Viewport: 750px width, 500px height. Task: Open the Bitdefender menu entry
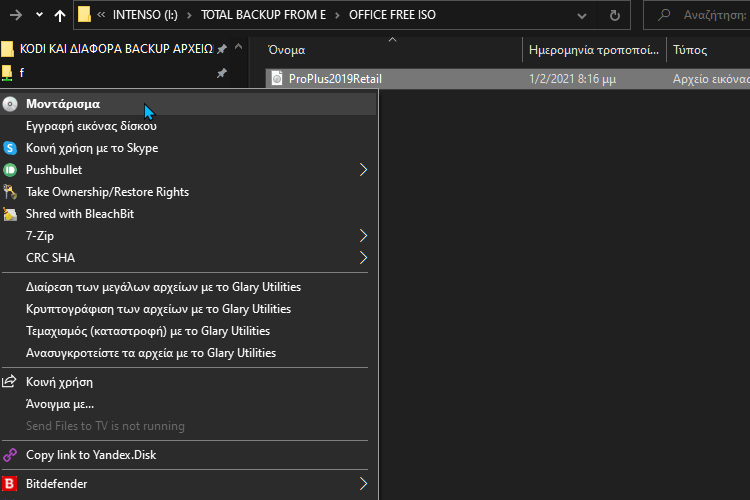pos(188,484)
